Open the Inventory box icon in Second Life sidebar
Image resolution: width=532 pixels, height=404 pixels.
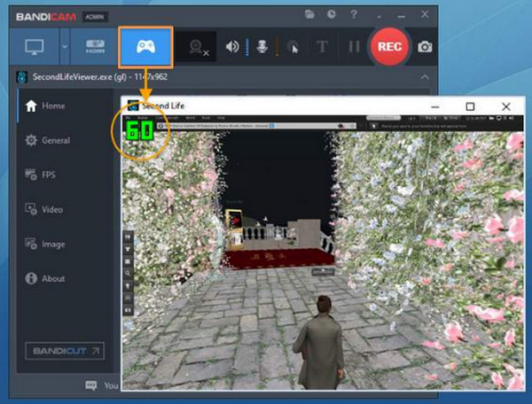tap(128, 261)
